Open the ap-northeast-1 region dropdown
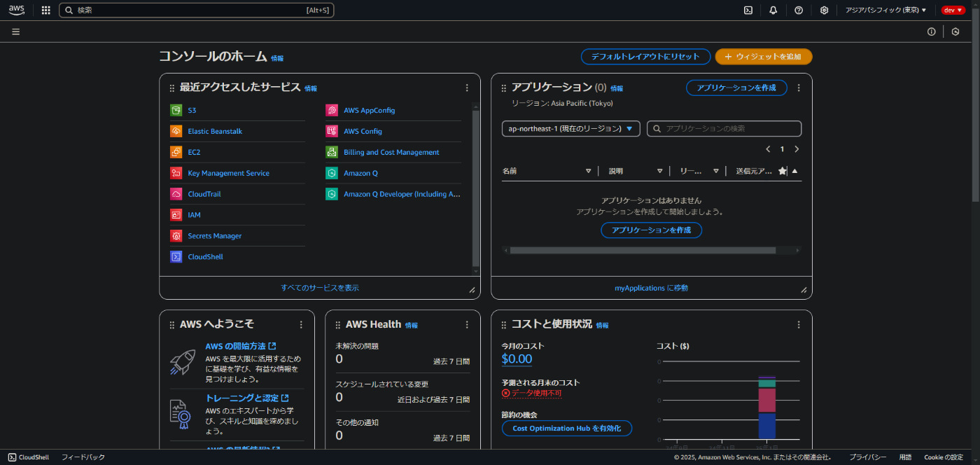The height and width of the screenshot is (465, 980). (x=571, y=129)
